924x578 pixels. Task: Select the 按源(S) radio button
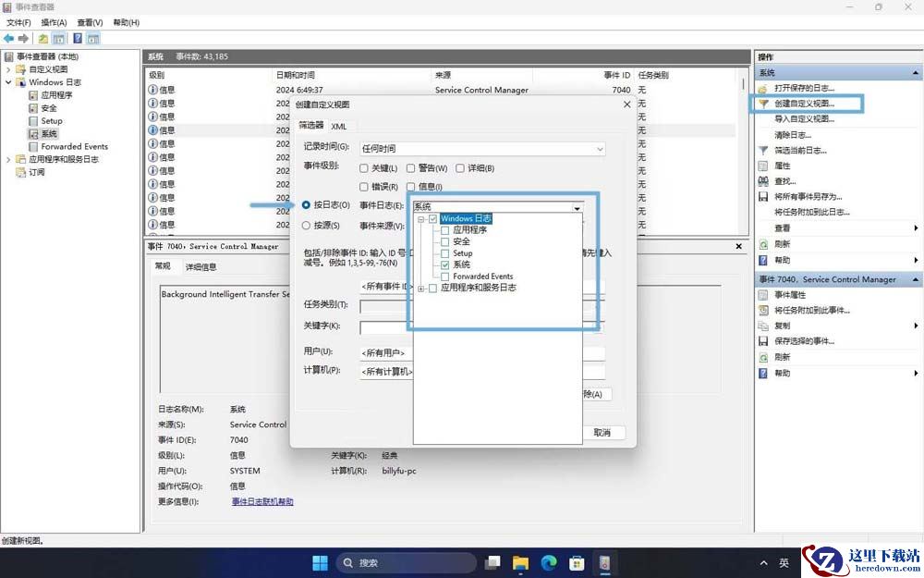coord(306,226)
